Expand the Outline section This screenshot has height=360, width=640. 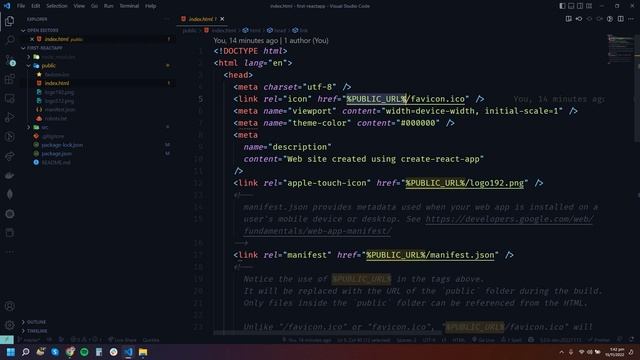pyautogui.click(x=36, y=322)
